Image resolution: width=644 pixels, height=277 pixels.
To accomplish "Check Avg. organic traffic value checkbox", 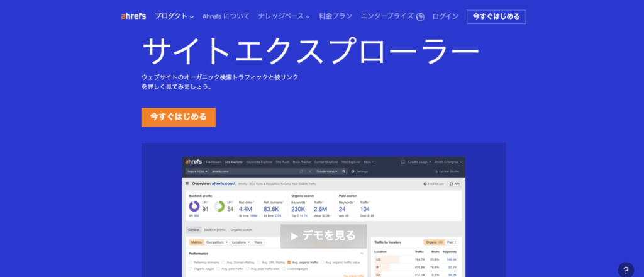I will 323,262.
